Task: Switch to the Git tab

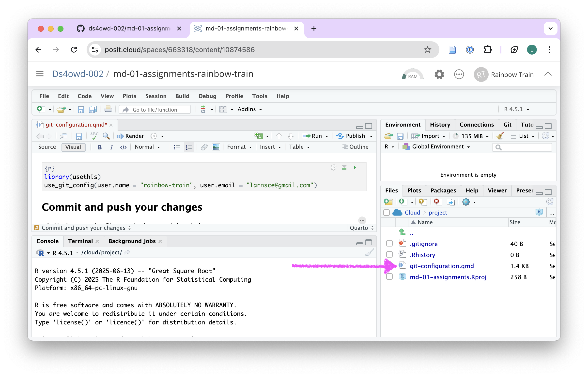Action: pos(507,125)
